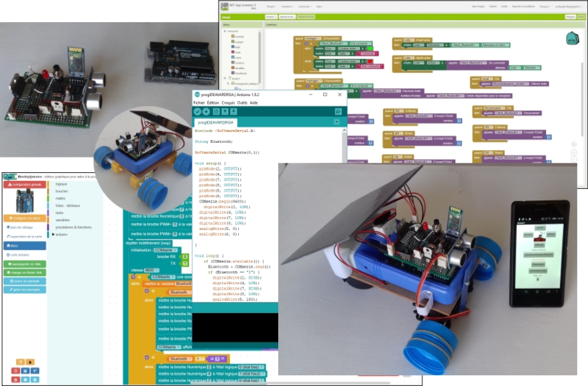This screenshot has width=588, height=386.
Task: Click the 'gérer les exemples' button
Action: pyautogui.click(x=25, y=289)
